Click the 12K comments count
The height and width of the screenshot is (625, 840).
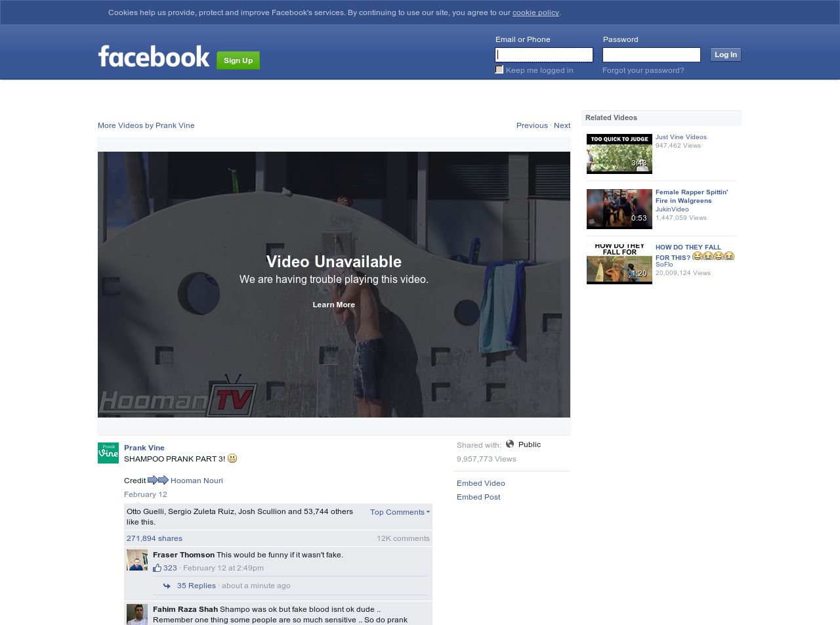(x=403, y=538)
